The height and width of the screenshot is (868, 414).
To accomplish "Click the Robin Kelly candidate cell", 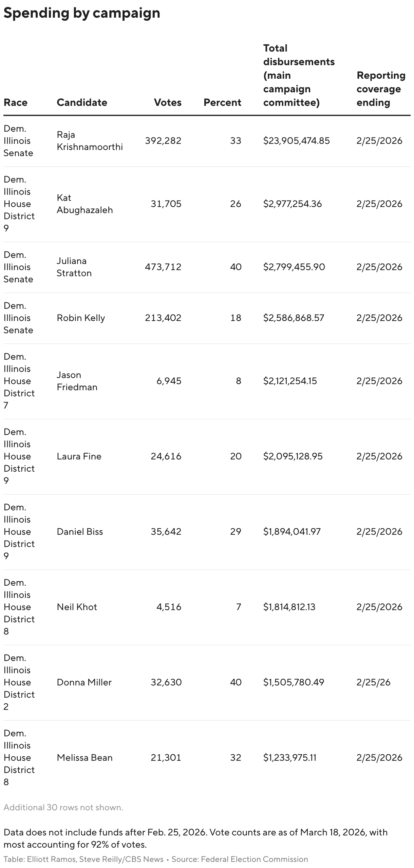I will point(81,318).
